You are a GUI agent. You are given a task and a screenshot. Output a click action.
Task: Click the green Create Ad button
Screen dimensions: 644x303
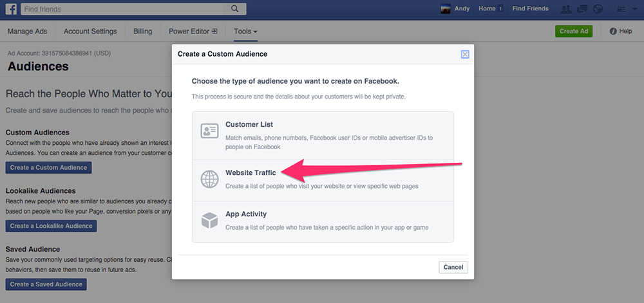tap(573, 32)
